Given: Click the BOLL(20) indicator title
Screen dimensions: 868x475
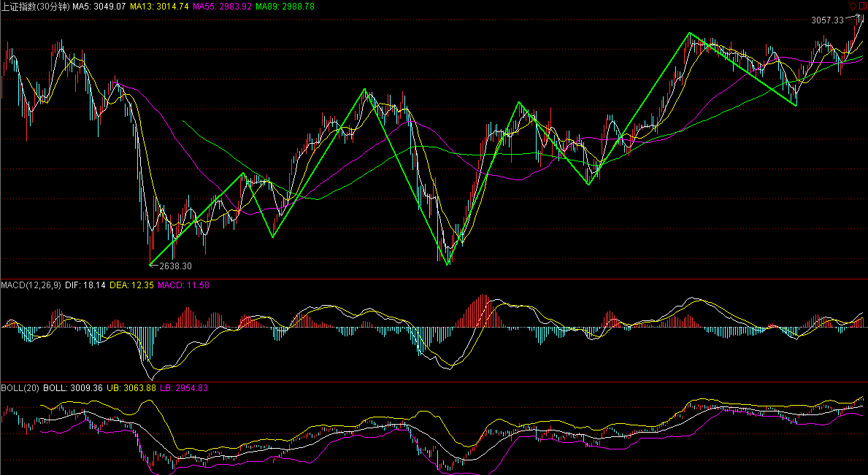Looking at the screenshot, I should coord(20,388).
